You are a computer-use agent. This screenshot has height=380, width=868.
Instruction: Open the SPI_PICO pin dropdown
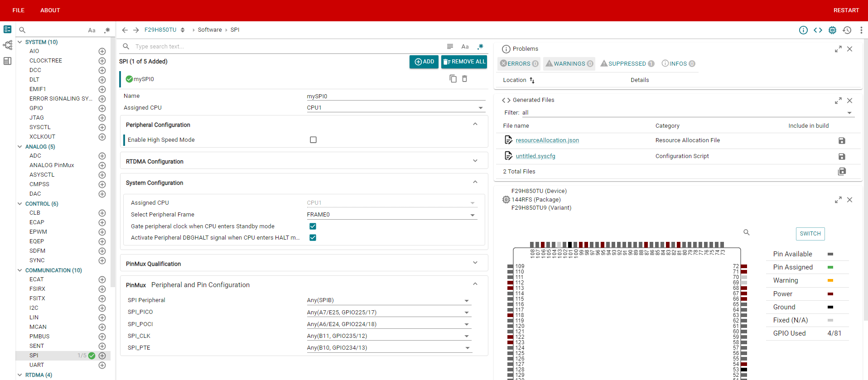pyautogui.click(x=389, y=313)
